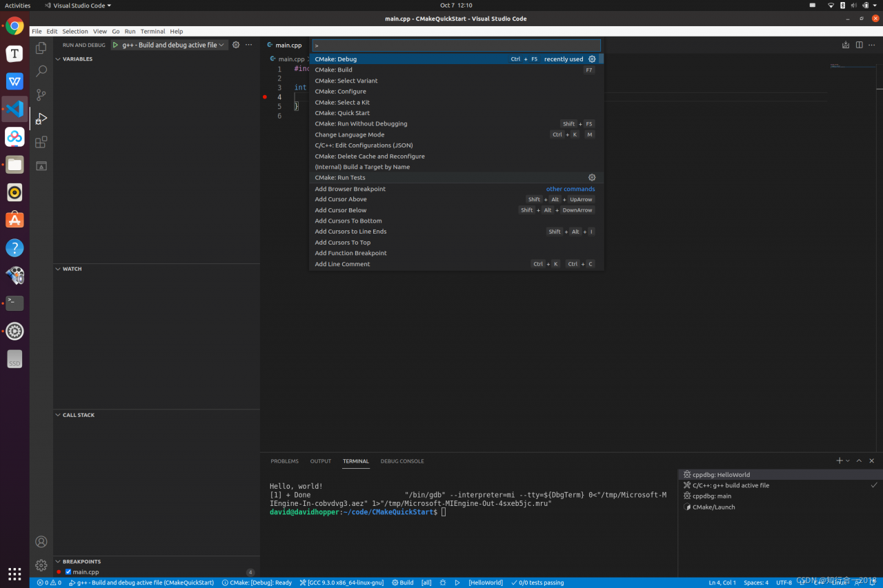Screen dimensions: 883x588
Task: Click status bar Build button
Action: (403, 582)
